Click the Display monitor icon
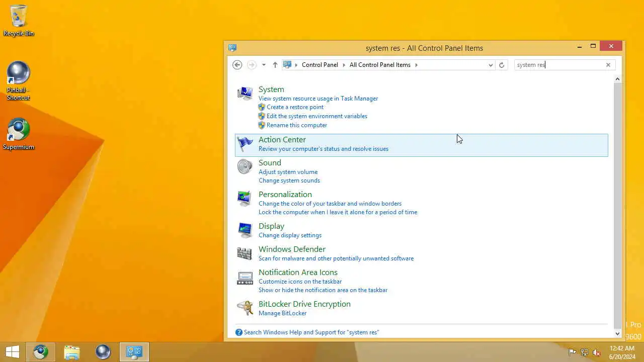The width and height of the screenshot is (644, 362). (245, 230)
